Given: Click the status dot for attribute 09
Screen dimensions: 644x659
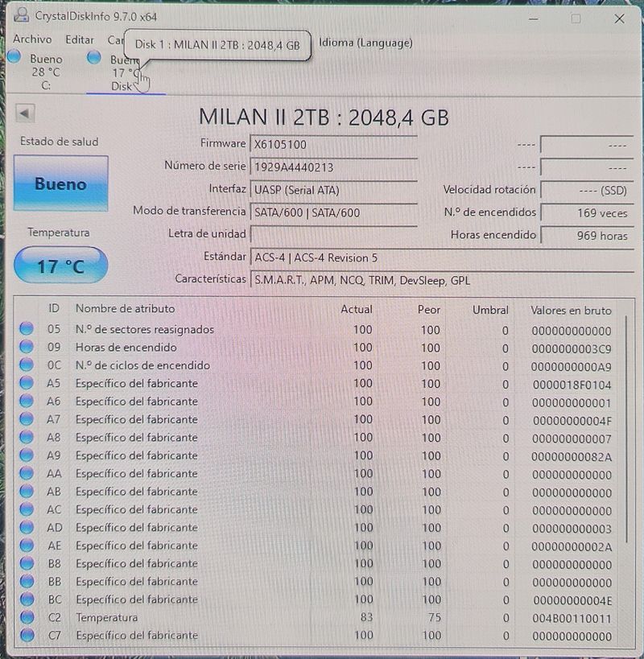Looking at the screenshot, I should tap(27, 346).
